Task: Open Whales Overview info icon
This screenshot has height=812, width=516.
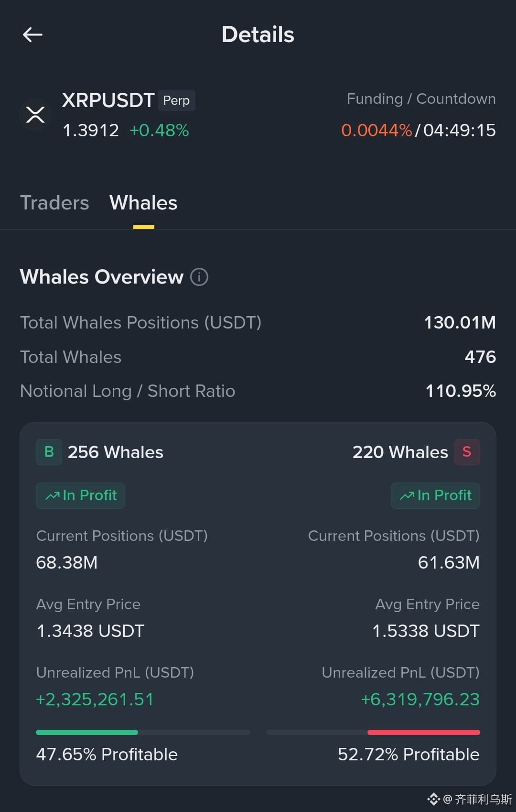Action: pyautogui.click(x=199, y=277)
